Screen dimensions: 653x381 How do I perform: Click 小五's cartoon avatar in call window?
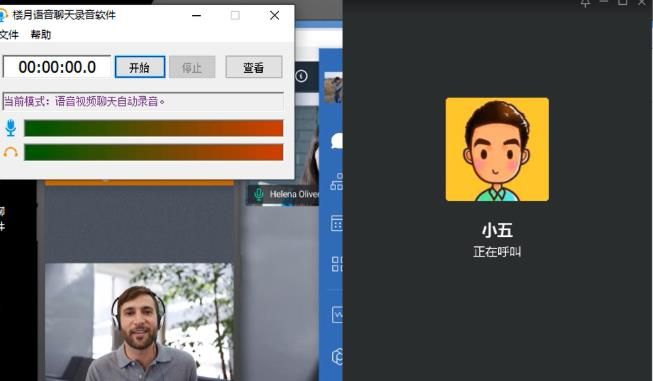pyautogui.click(x=497, y=149)
